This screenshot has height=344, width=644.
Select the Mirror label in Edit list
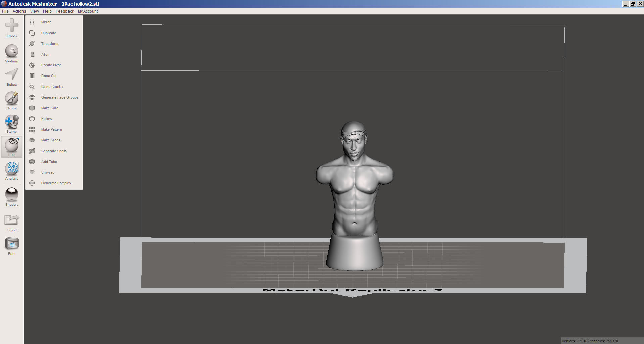(x=46, y=22)
